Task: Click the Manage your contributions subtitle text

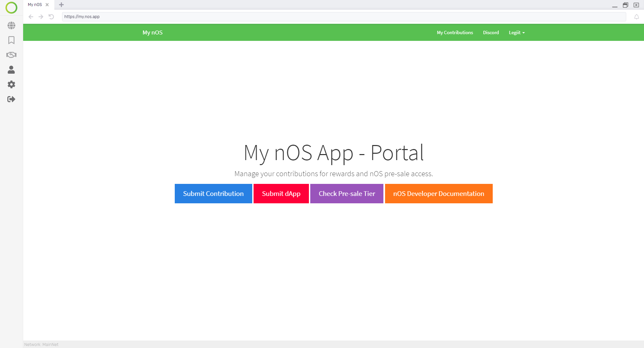Action: point(334,174)
